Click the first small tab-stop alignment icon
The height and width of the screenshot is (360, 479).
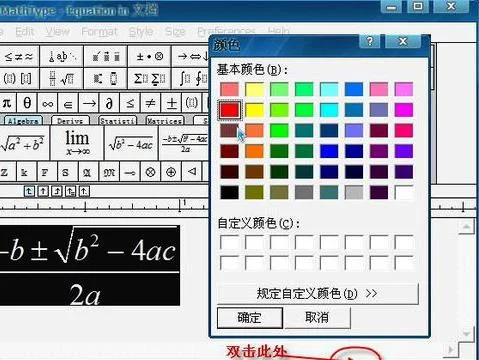pos(29,191)
